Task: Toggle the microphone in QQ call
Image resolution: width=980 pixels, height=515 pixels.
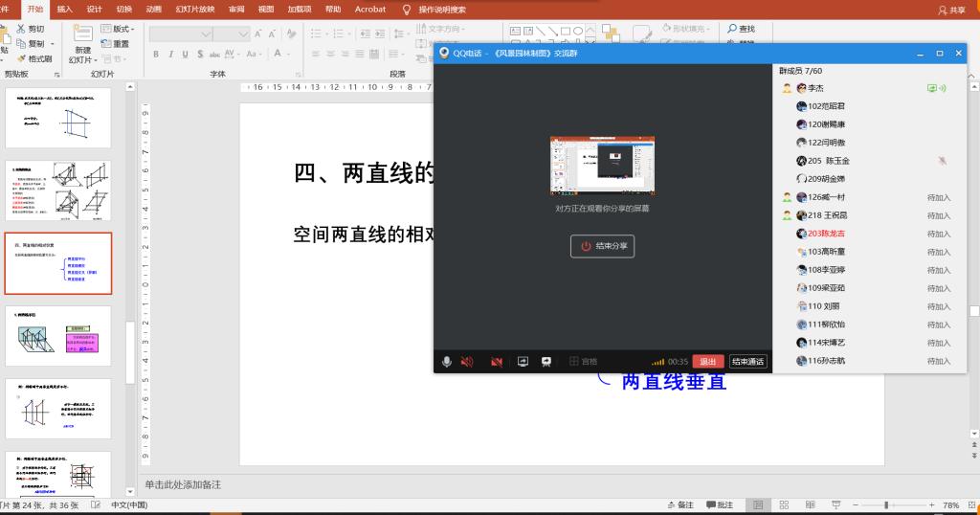Action: click(446, 362)
